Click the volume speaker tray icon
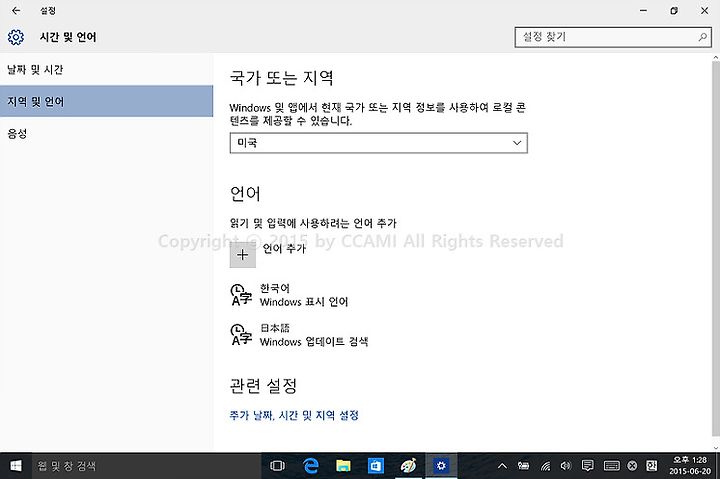The height and width of the screenshot is (479, 720). [x=566, y=466]
